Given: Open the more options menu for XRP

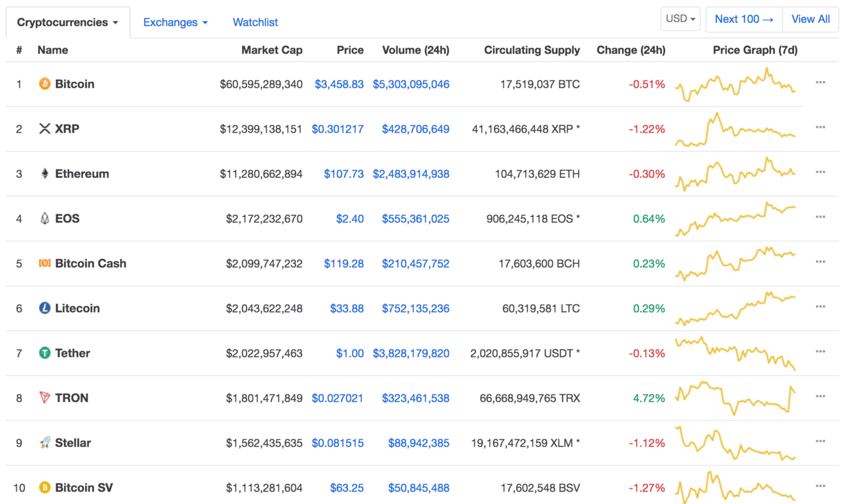Looking at the screenshot, I should click(820, 127).
